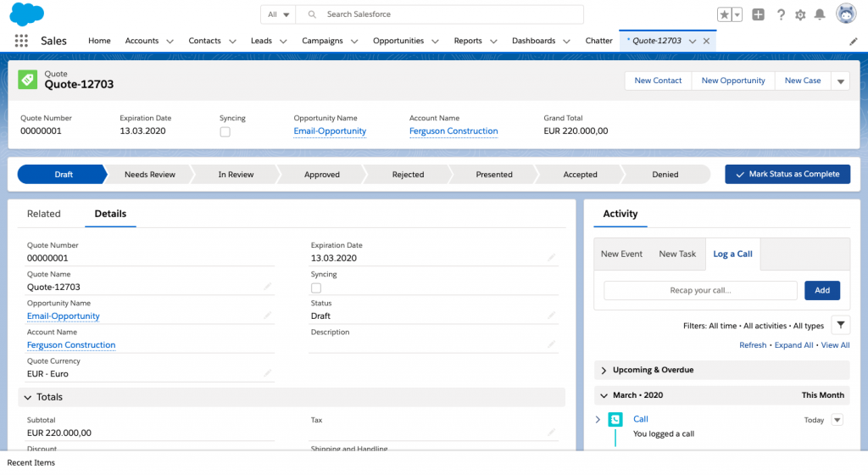Click the Salesforce cloud logo
868x475 pixels.
pos(26,14)
